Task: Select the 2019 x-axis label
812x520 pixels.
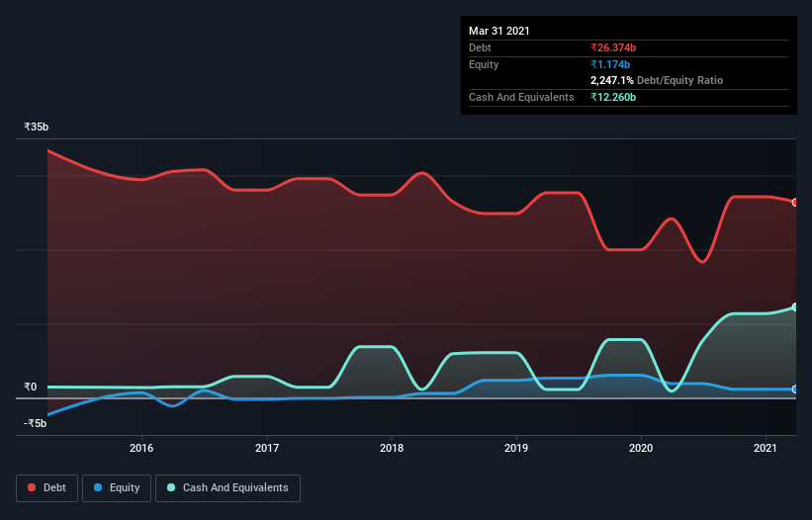Action: tap(516, 448)
